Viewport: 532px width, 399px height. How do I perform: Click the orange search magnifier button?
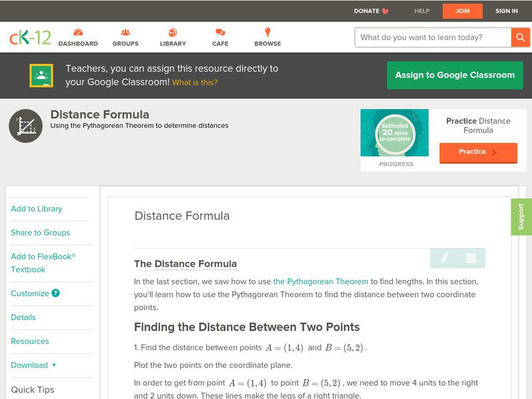[520, 37]
